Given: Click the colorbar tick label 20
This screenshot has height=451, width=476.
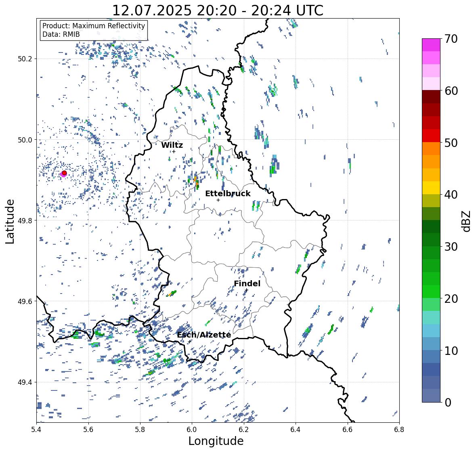Looking at the screenshot, I should tap(451, 299).
